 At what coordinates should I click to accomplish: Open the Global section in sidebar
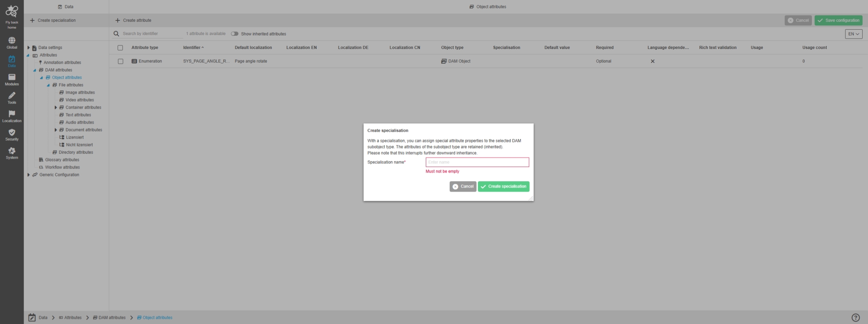click(x=12, y=43)
